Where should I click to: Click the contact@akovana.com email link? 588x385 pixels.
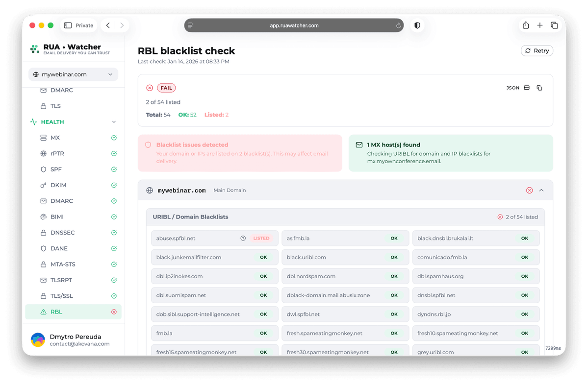point(80,344)
